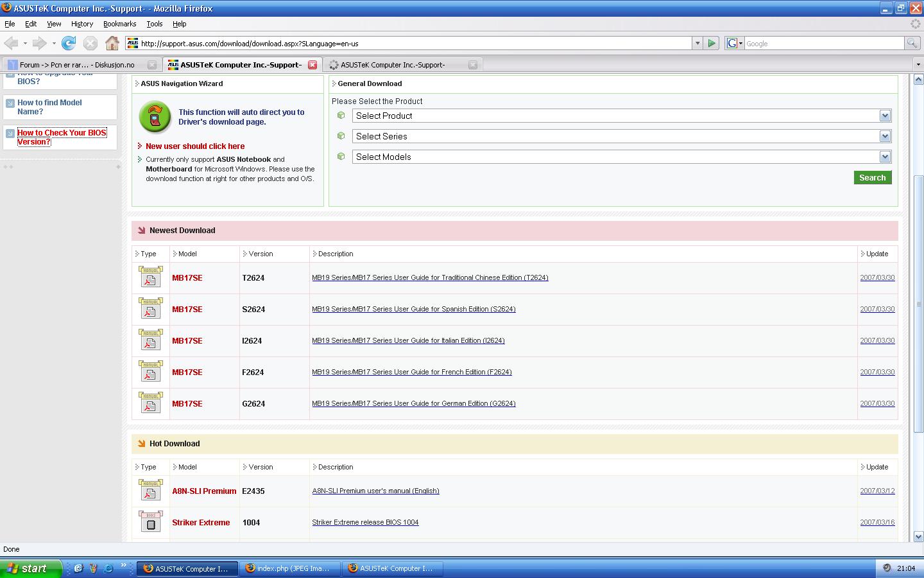Click the BIOS chip icon for Striker Extreme
The image size is (924, 578).
[150, 522]
